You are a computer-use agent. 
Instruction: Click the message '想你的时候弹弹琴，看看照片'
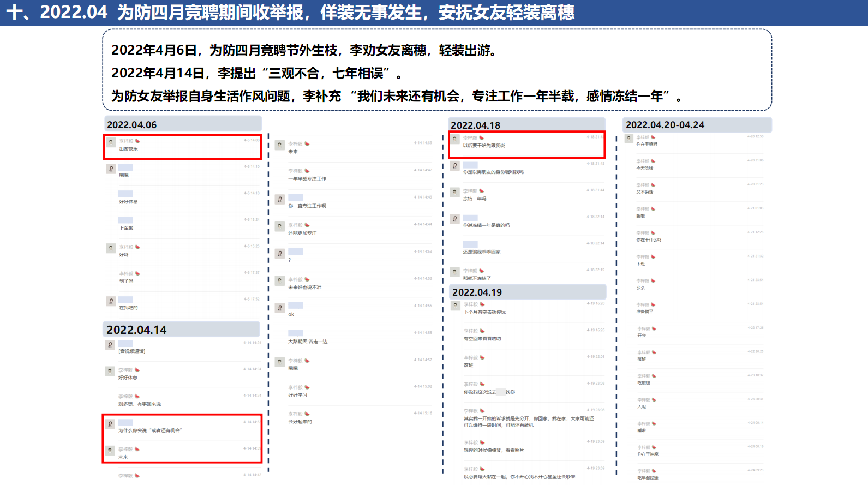point(494,451)
